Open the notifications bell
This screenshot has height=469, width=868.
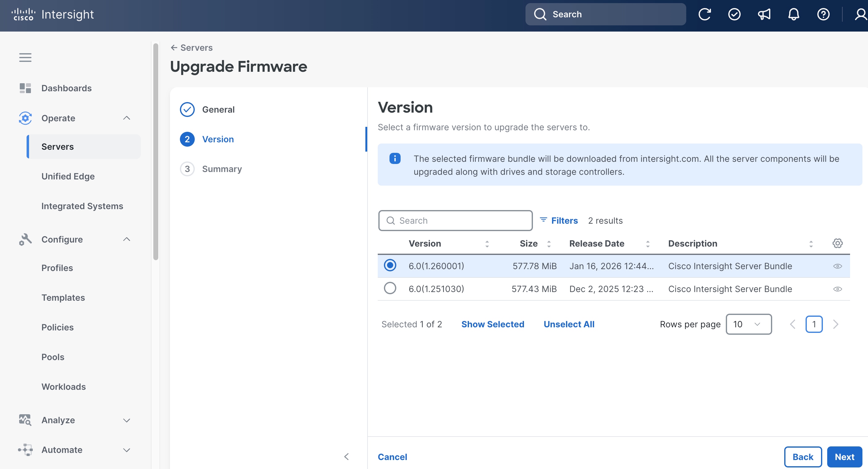click(794, 14)
